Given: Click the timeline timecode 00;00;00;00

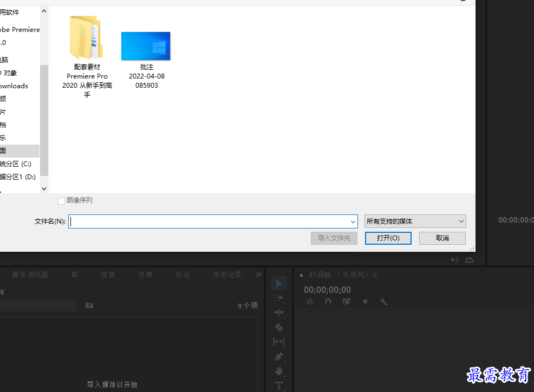Looking at the screenshot, I should 327,290.
